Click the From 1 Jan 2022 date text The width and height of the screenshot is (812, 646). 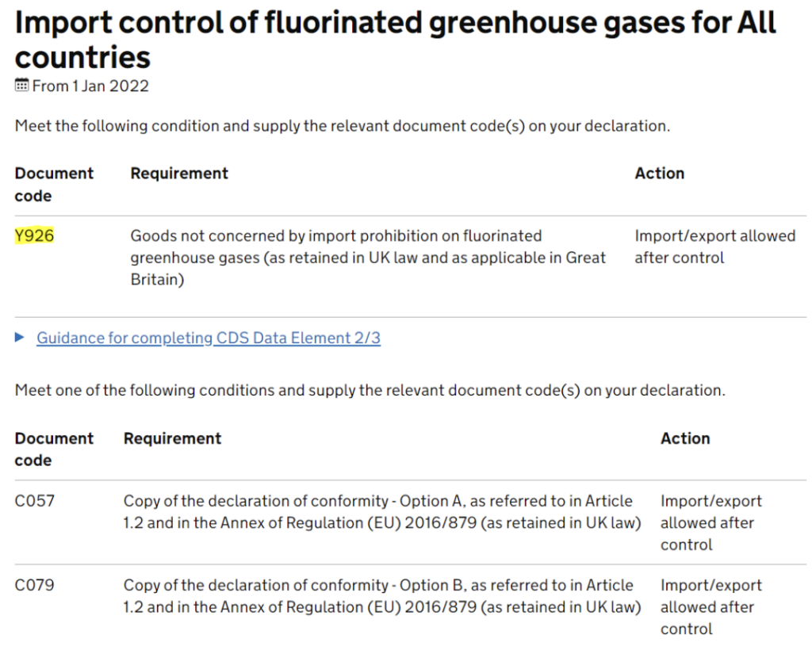tap(90, 86)
